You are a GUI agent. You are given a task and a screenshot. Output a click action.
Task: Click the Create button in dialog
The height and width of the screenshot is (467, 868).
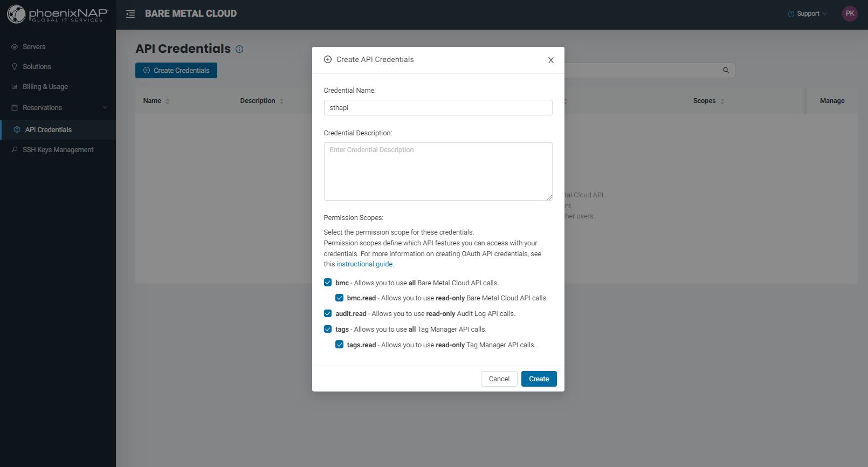539,379
